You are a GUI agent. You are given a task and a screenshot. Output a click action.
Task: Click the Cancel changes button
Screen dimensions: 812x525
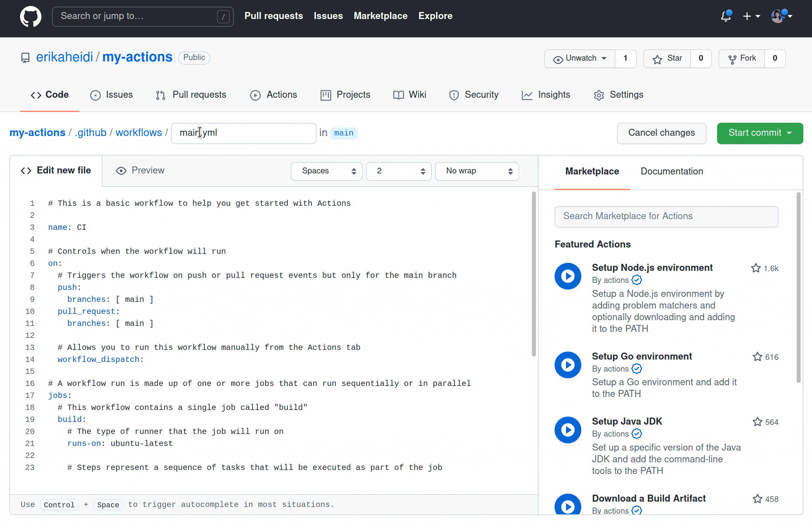(661, 132)
